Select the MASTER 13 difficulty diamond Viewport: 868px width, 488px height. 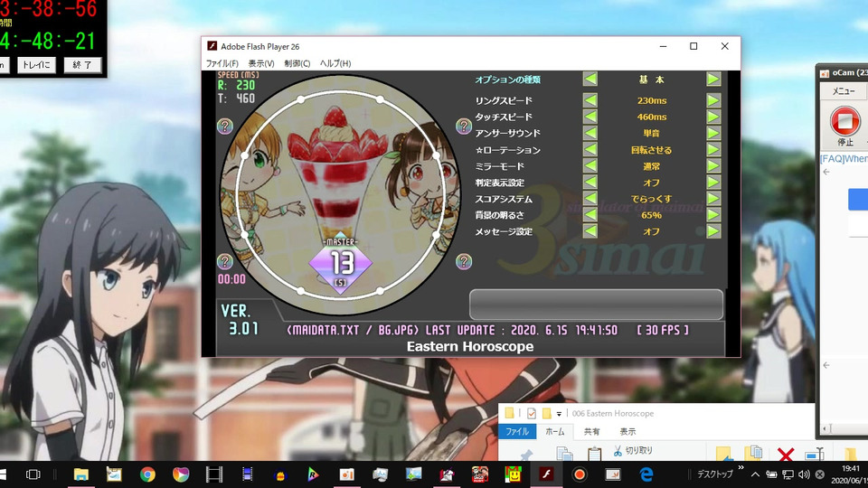click(341, 263)
